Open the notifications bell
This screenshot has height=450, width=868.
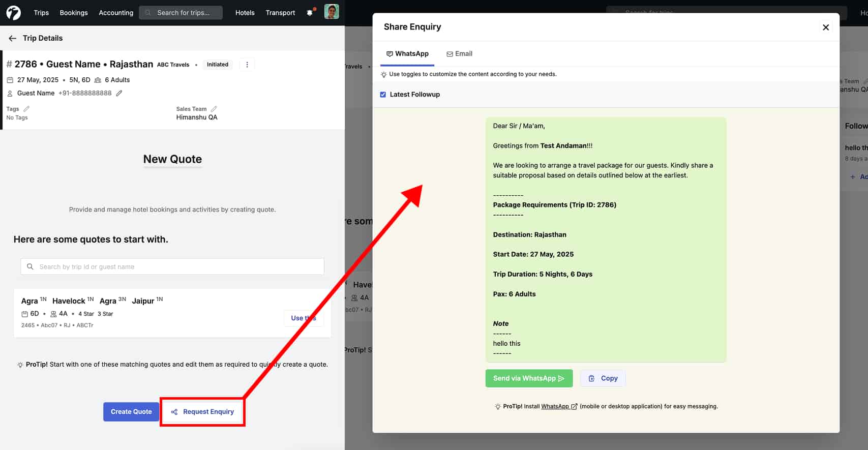(x=310, y=13)
